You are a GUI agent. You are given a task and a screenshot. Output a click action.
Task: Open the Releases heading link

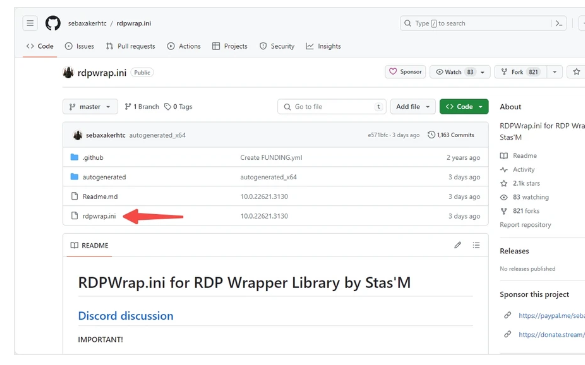pyautogui.click(x=514, y=251)
